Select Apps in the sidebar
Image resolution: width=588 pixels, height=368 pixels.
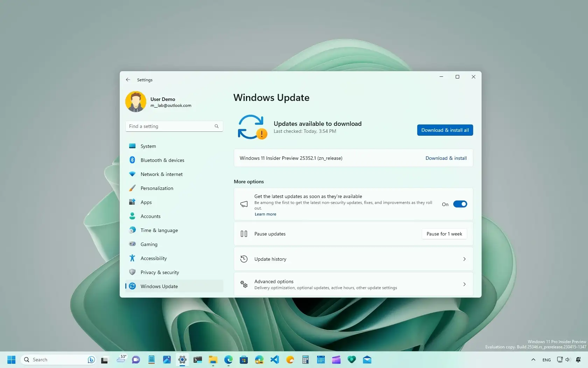[x=174, y=202]
